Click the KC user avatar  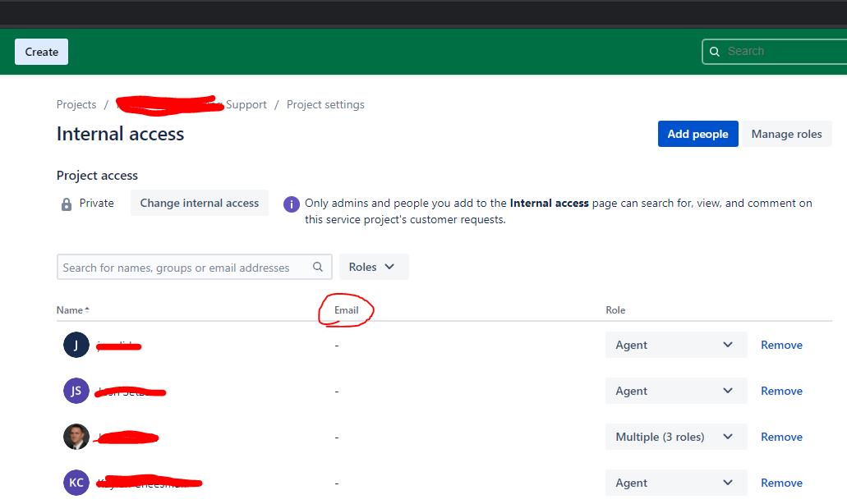(x=76, y=483)
